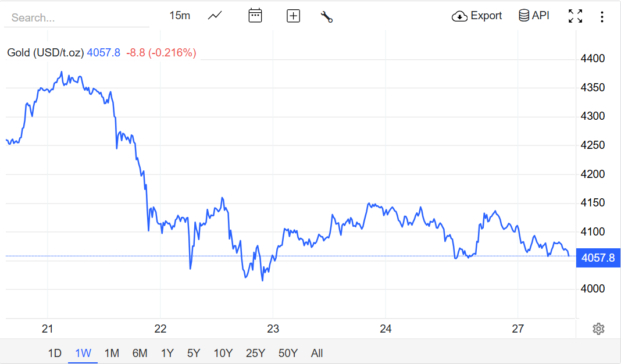Select the 1M time range
This screenshot has width=621, height=364.
click(112, 353)
